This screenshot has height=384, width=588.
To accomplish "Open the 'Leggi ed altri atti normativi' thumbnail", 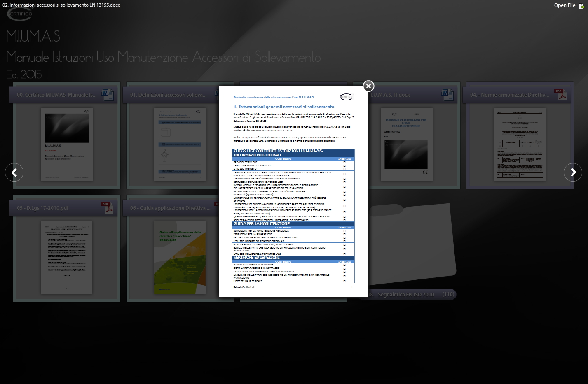I will pyautogui.click(x=67, y=258).
